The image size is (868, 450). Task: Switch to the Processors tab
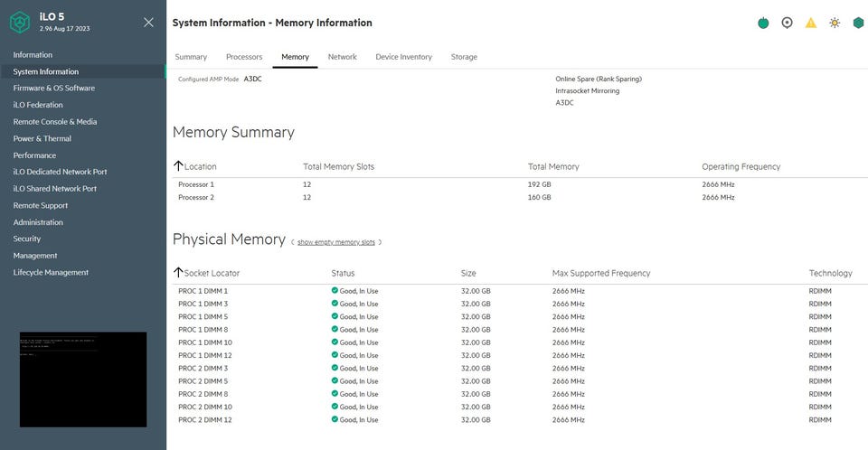pos(244,56)
